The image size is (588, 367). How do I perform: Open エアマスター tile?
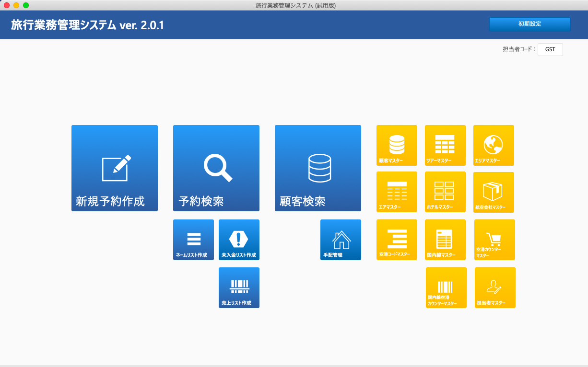[397, 192]
